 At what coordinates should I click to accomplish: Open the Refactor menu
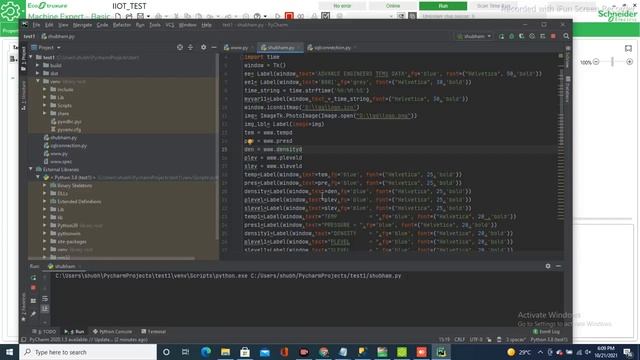click(x=122, y=25)
